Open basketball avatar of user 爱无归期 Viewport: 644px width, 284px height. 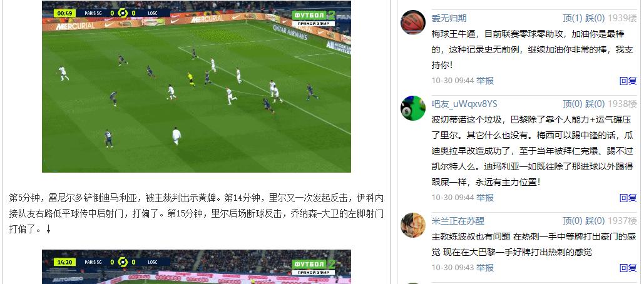coord(413,22)
